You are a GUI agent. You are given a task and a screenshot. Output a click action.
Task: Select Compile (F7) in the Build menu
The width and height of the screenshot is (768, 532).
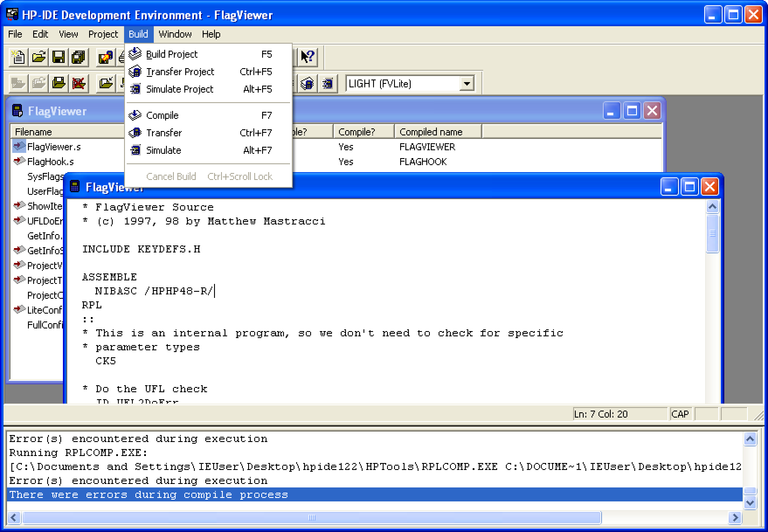[x=208, y=115]
